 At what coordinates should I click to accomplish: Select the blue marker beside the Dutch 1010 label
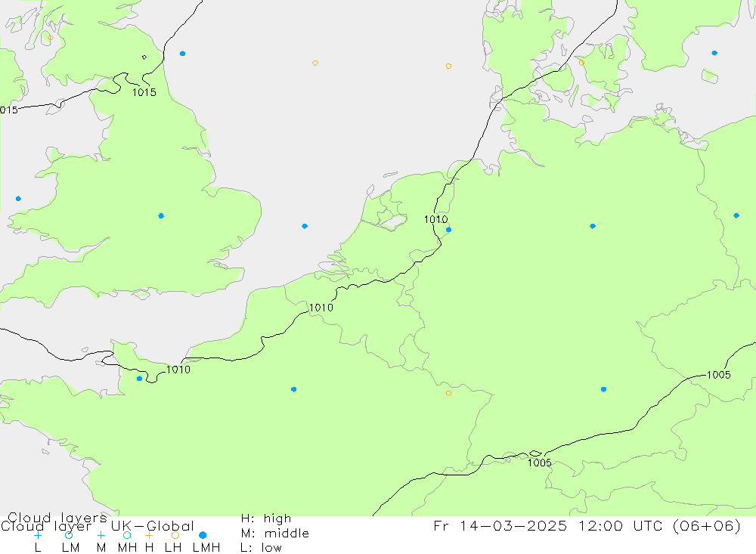coord(448,230)
